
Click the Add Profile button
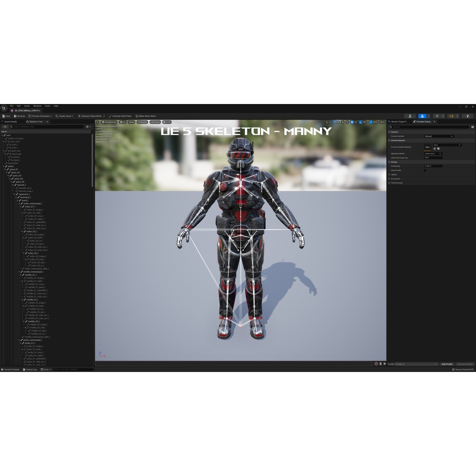[x=447, y=364]
